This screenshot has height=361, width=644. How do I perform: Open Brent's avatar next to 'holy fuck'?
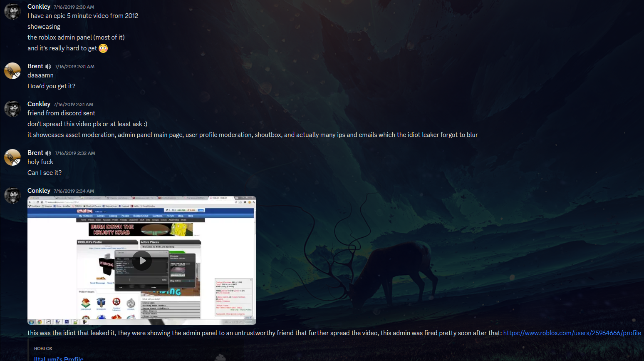pyautogui.click(x=12, y=158)
